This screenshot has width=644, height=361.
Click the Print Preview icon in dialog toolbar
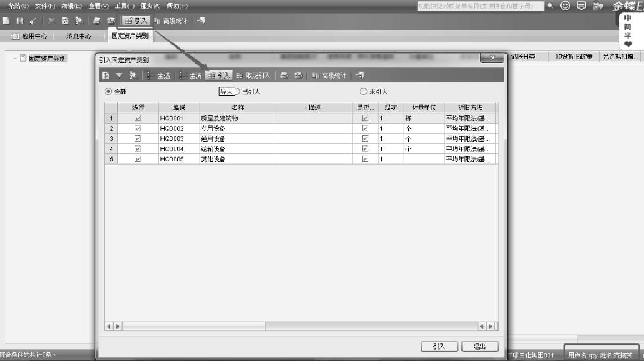[298, 75]
